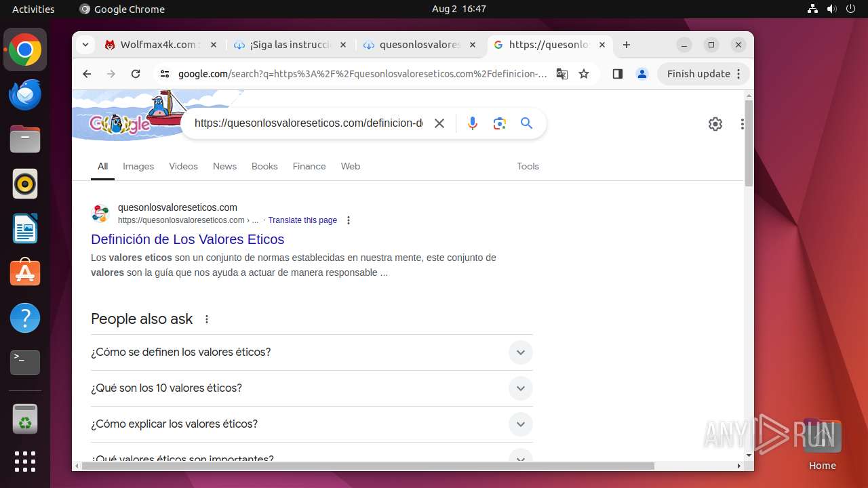Focus the Google search input field
The image size is (868, 488).
pyautogui.click(x=309, y=123)
